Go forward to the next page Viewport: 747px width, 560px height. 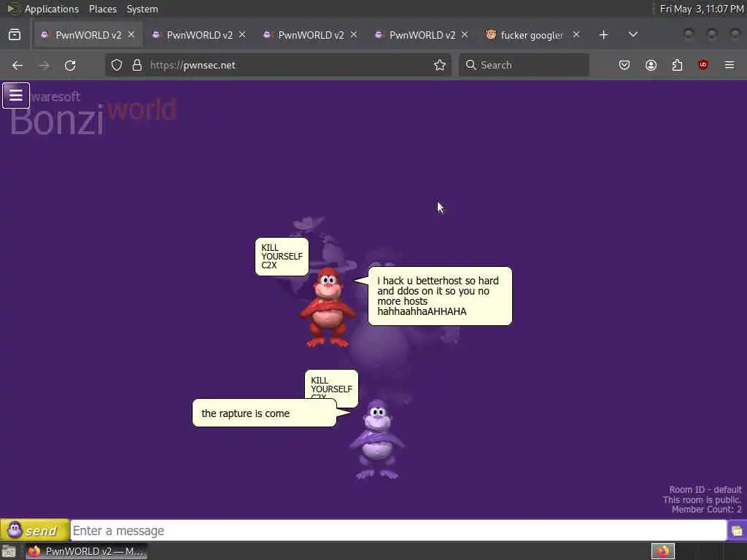(44, 65)
